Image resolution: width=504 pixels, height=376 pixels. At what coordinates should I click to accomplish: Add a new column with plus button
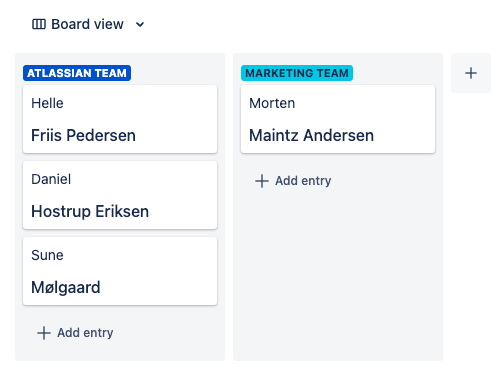pos(471,73)
